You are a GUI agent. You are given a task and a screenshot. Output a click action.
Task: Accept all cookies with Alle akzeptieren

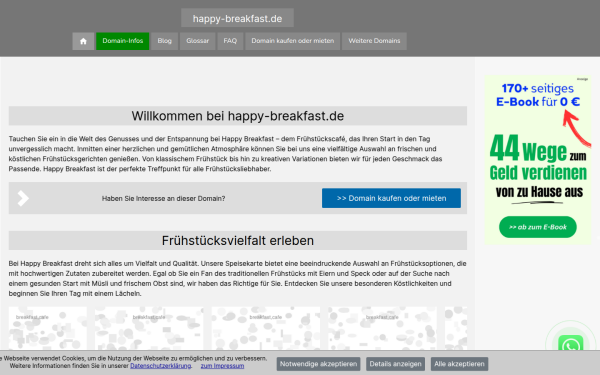click(459, 364)
